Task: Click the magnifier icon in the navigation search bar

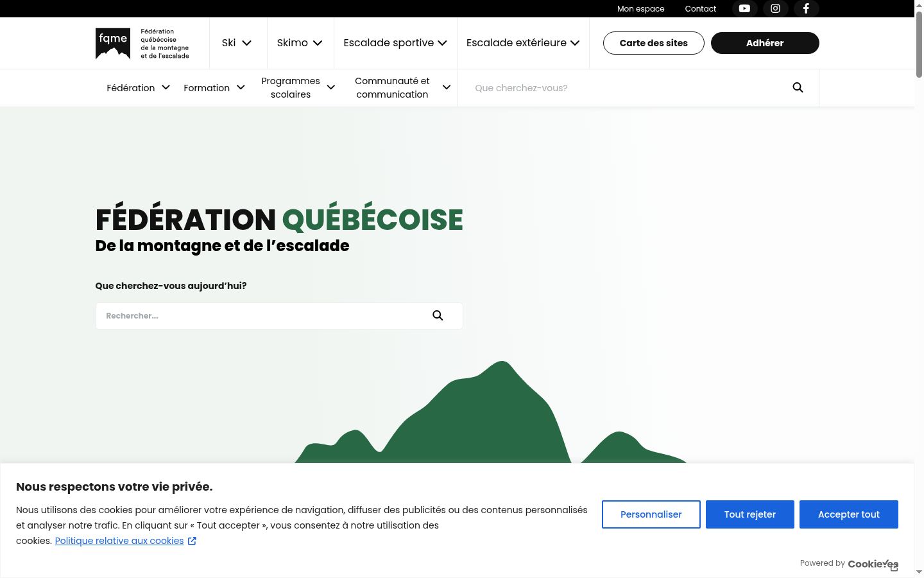Action: click(x=798, y=87)
